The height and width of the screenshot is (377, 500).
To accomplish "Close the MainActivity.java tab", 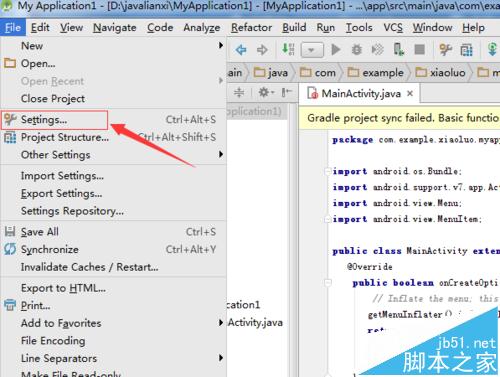I will coord(410,94).
